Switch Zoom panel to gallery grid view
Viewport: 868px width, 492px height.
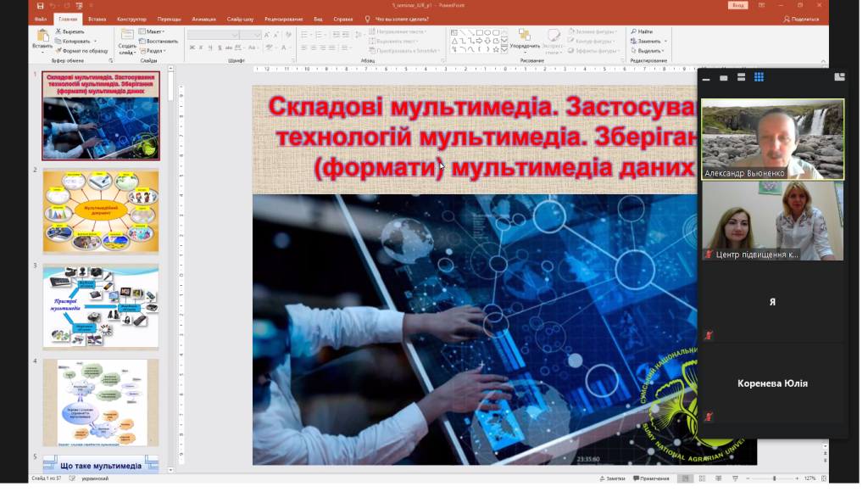(x=759, y=77)
